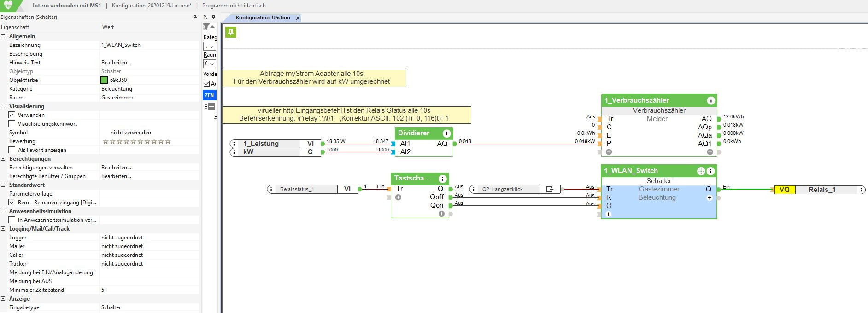This screenshot has width=868, height=313.
Task: Click Bearbeiten... for Berechtigte Benutzer / Gruppen
Action: pos(116,176)
